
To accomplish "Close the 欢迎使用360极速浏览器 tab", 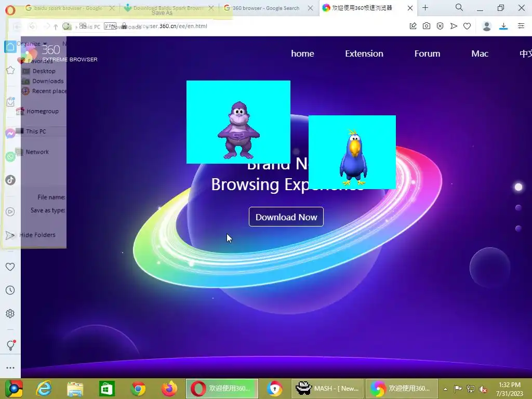I will coord(410,8).
